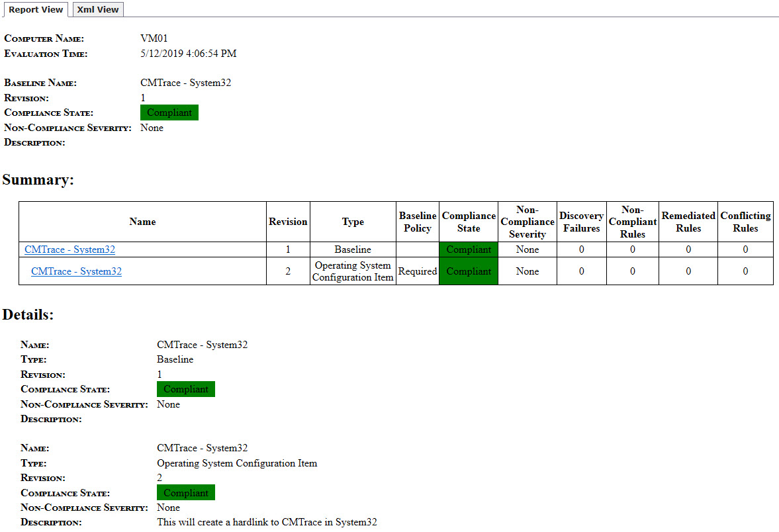This screenshot has width=779, height=532.
Task: Select the Conflicting Rules column header
Action: tap(745, 222)
